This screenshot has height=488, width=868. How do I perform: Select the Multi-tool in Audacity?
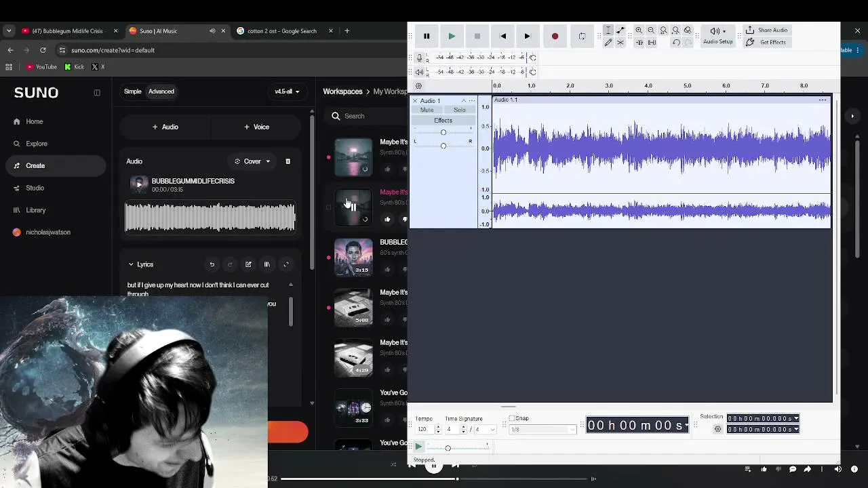(x=620, y=43)
